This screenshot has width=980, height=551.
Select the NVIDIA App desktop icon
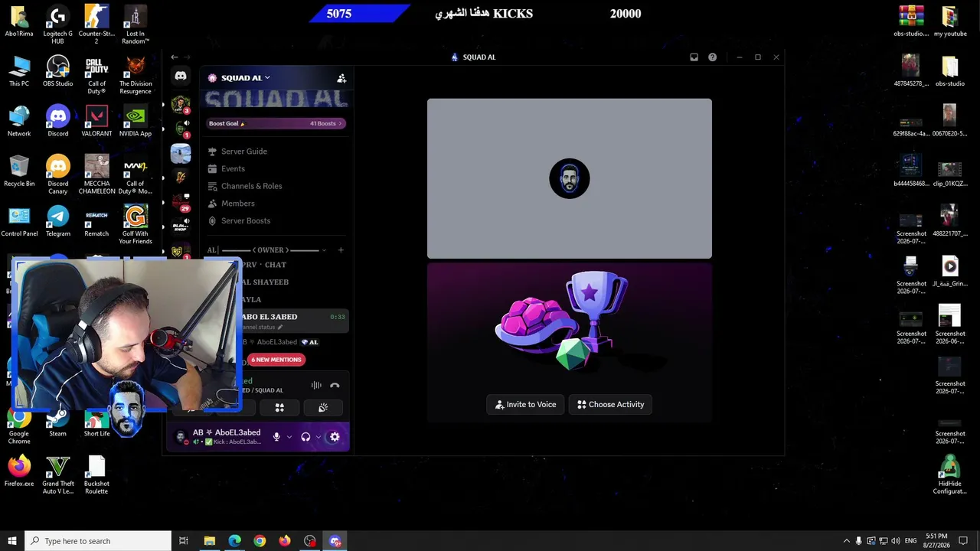click(x=136, y=122)
